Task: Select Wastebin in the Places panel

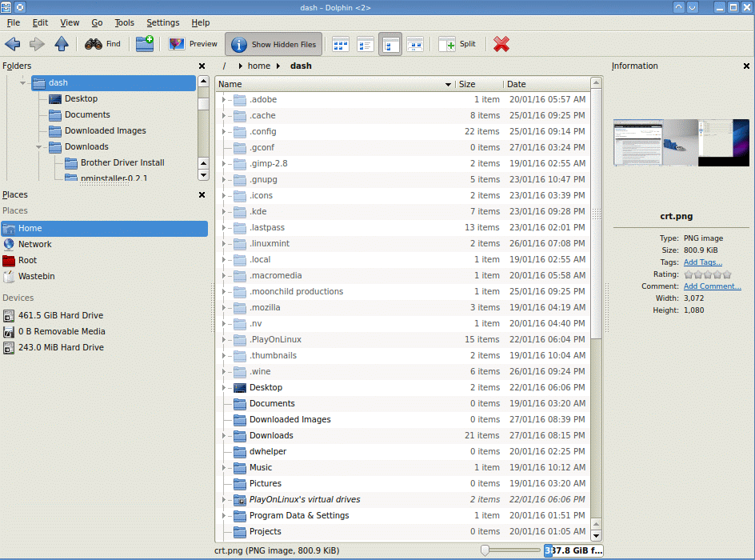Action: tap(36, 276)
